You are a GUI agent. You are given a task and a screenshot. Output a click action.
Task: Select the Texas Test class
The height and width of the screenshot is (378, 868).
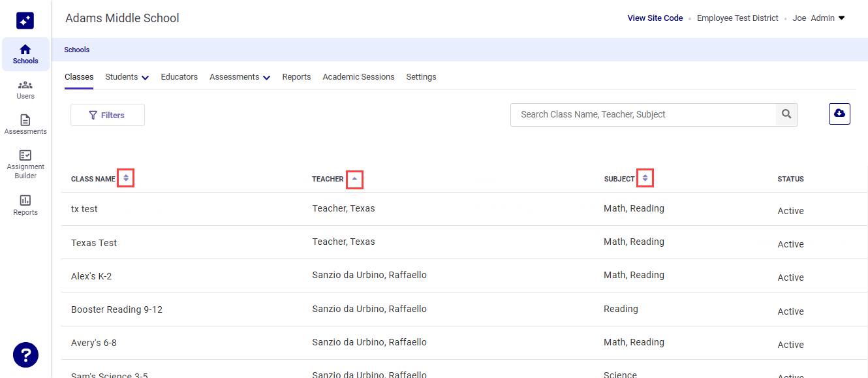[x=94, y=243]
